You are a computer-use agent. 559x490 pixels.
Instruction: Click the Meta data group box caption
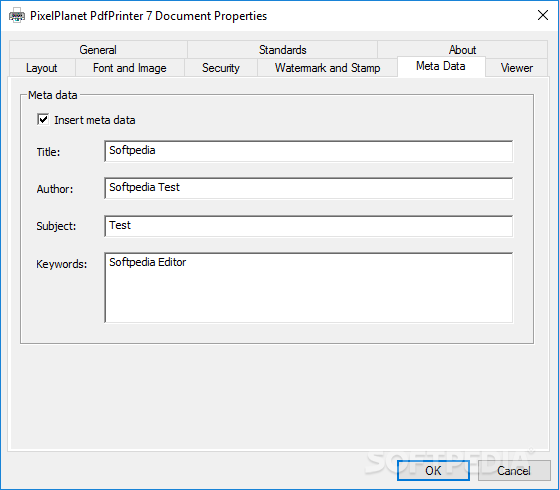53,95
